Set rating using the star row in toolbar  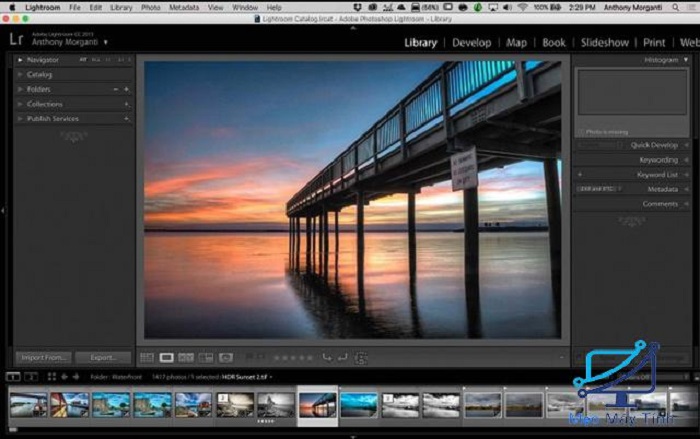click(x=293, y=358)
